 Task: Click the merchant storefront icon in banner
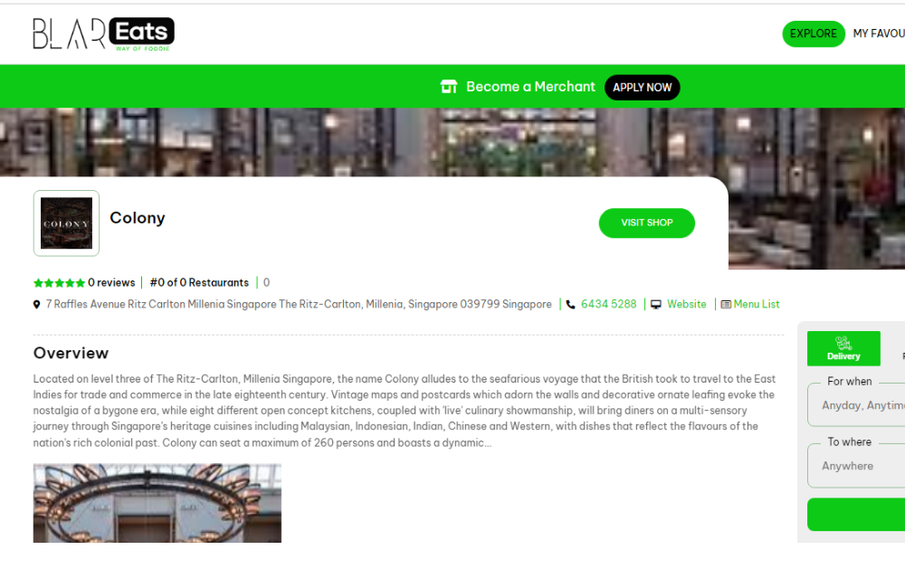(x=449, y=87)
